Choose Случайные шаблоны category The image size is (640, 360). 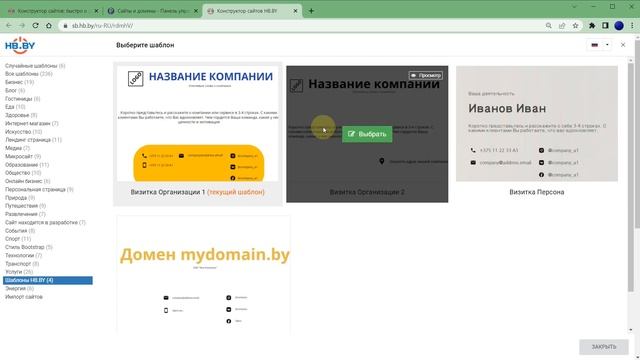pyautogui.click(x=35, y=66)
